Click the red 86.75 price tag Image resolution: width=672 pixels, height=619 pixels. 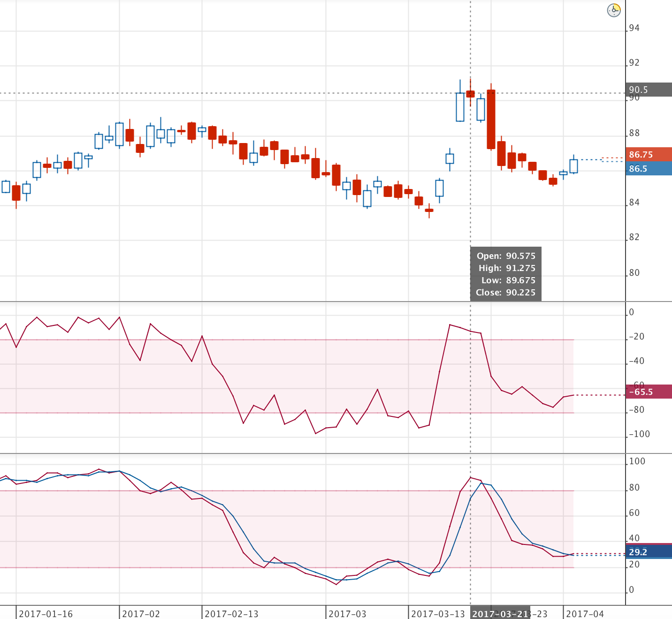pyautogui.click(x=649, y=154)
